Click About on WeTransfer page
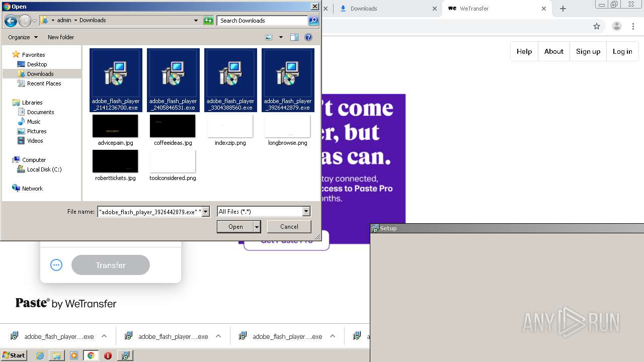This screenshot has width=644, height=362. 554,51
